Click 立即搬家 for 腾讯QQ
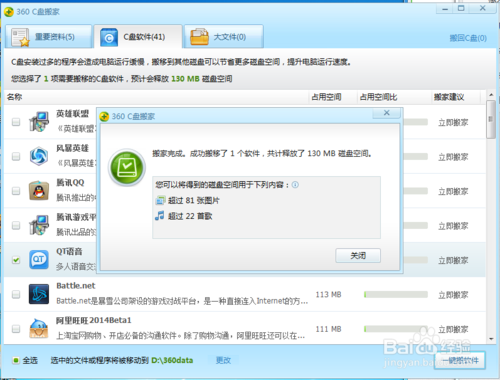This screenshot has height=380, width=500. (x=453, y=192)
